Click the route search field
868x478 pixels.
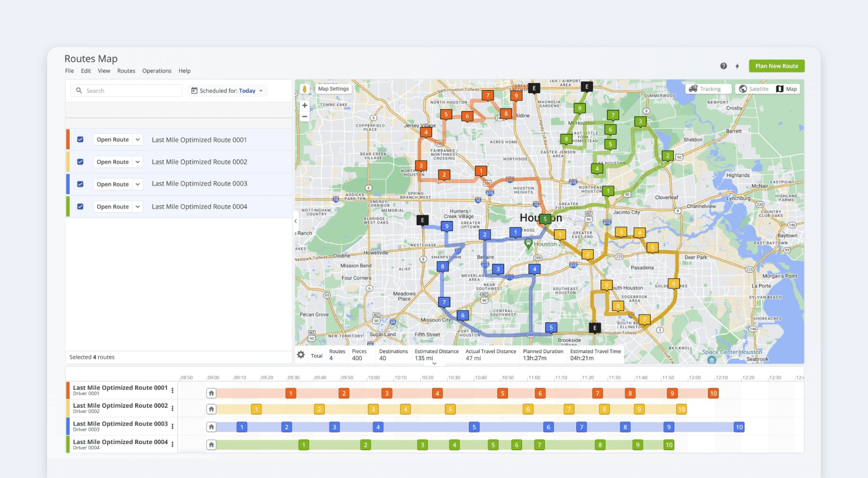126,90
